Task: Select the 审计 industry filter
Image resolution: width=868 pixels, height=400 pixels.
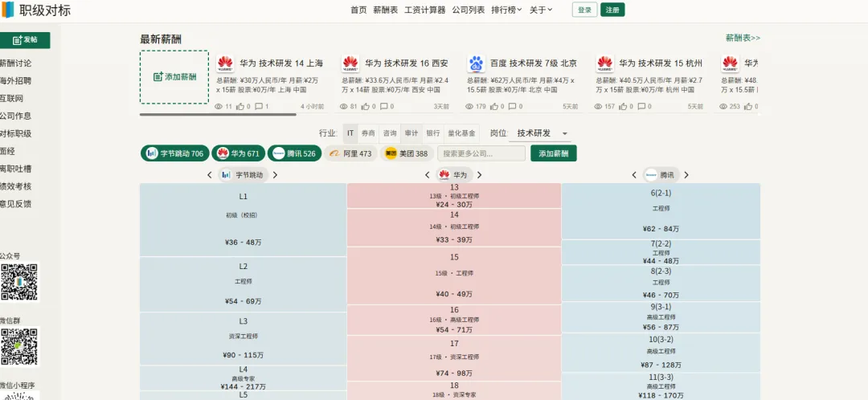Action: [x=411, y=133]
